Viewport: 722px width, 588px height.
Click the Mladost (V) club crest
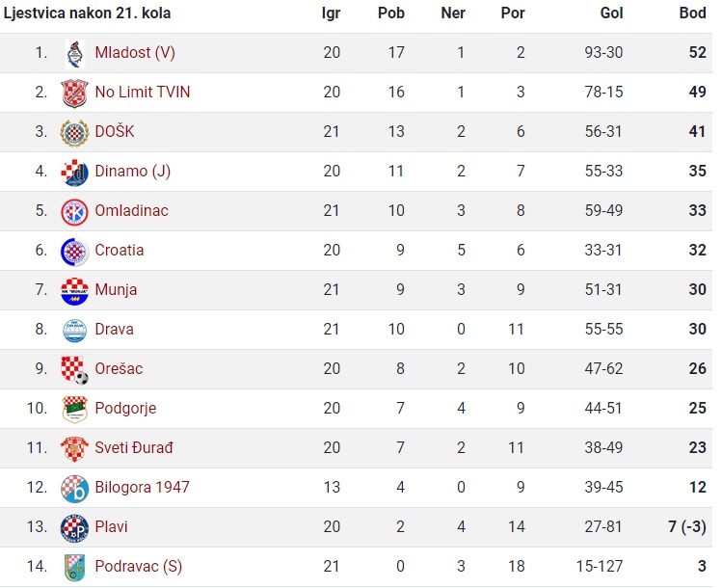[x=74, y=54]
